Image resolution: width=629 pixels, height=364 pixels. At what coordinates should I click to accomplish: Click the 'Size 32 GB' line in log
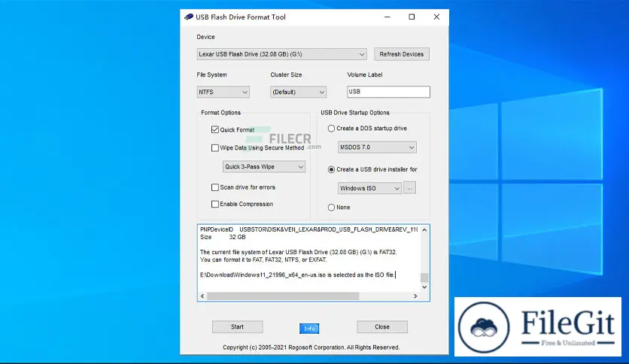[x=223, y=238]
